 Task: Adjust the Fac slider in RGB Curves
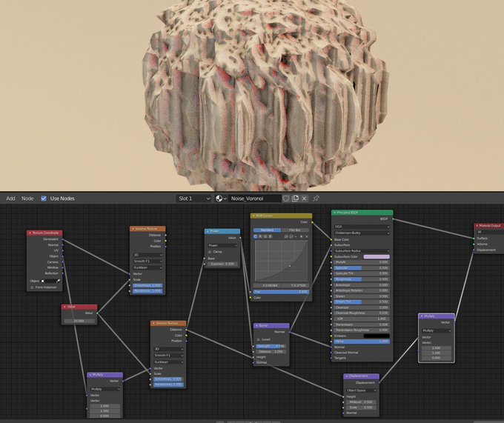281,292
